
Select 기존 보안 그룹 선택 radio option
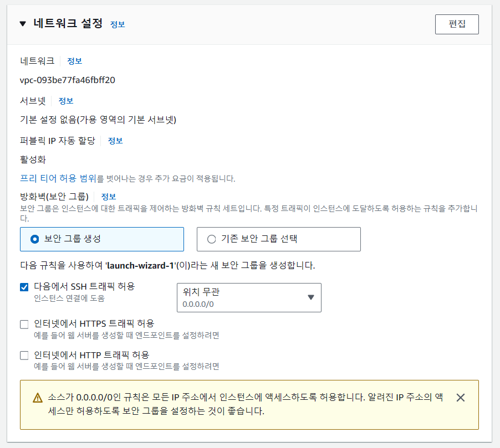278,239
